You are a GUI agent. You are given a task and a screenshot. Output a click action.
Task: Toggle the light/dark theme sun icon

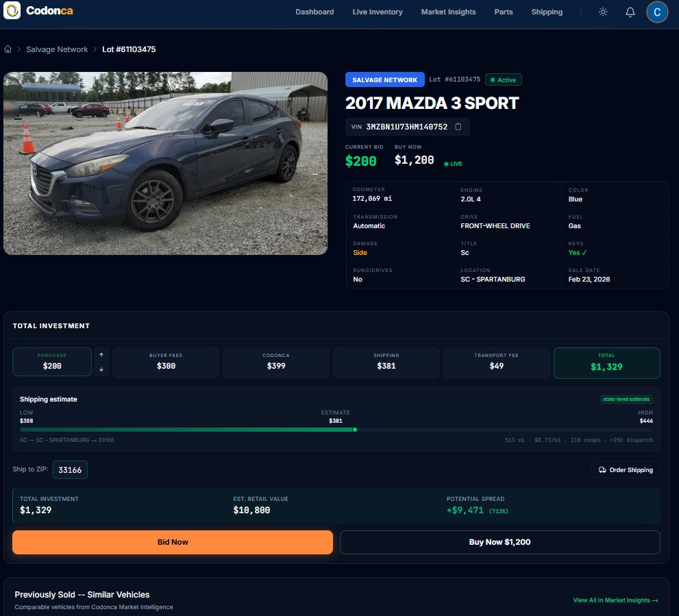coord(603,12)
